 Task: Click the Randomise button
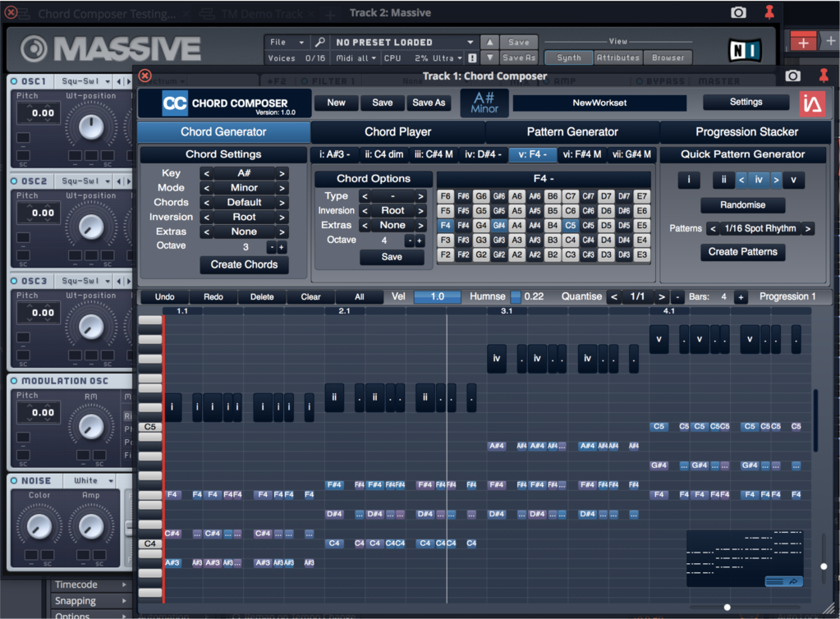pyautogui.click(x=742, y=205)
